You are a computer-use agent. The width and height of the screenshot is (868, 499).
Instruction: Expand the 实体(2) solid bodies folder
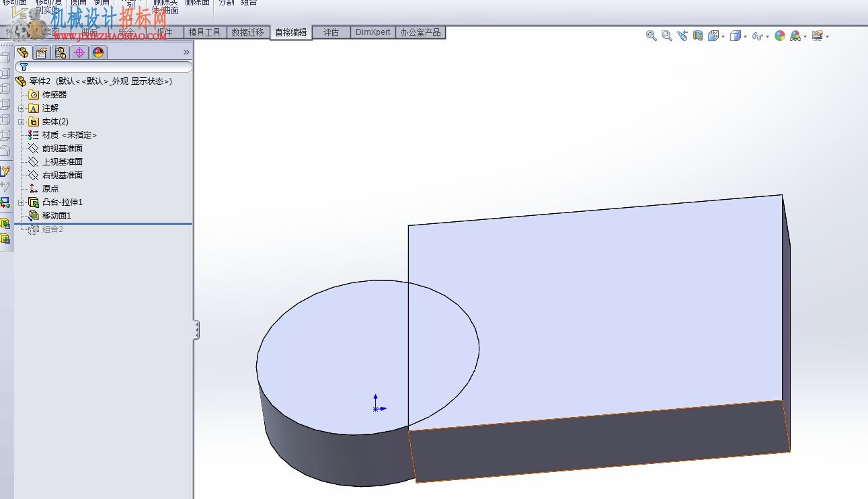pos(21,122)
